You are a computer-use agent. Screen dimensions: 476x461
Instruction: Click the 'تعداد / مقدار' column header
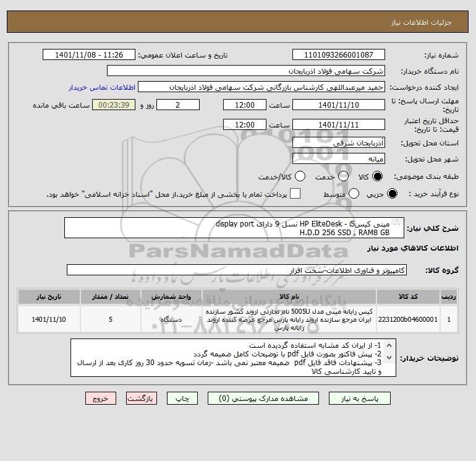tap(111, 296)
